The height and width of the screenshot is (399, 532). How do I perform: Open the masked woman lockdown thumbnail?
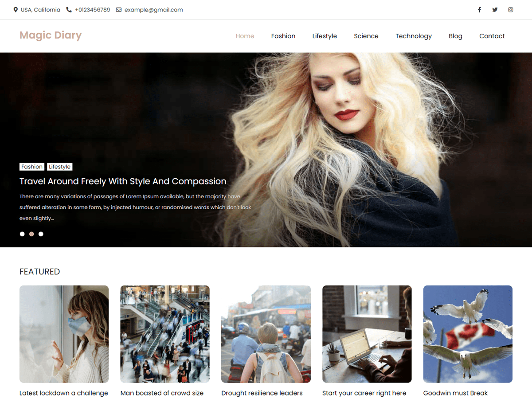[64, 334]
